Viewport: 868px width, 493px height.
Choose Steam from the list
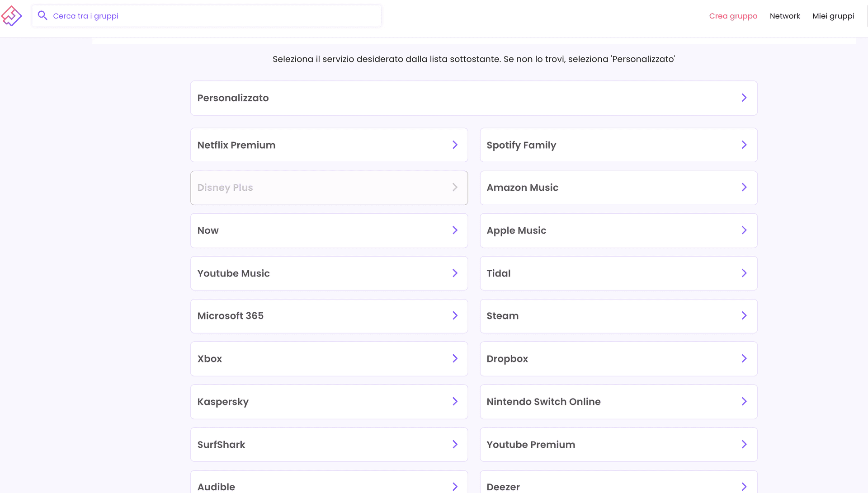618,316
